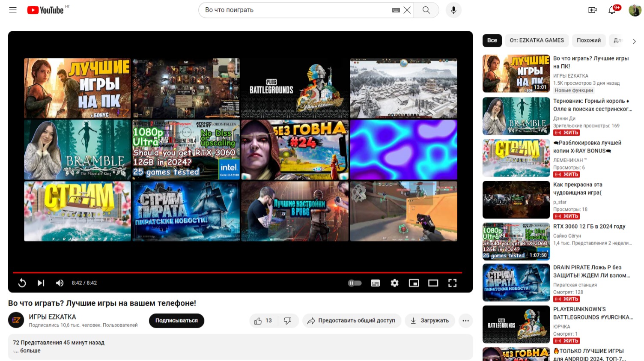644x361 pixels.
Task: Skip to next video
Action: 41,283
